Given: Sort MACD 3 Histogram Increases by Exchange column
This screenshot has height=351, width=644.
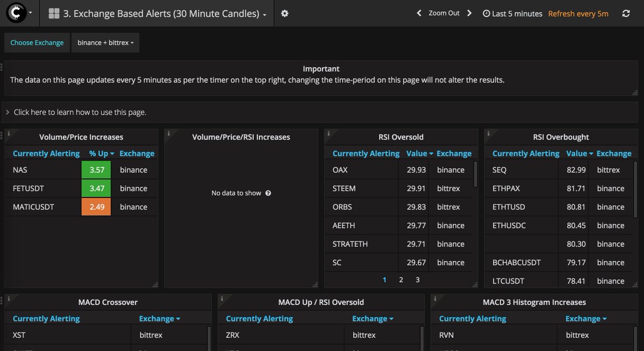Looking at the screenshot, I should tap(586, 319).
